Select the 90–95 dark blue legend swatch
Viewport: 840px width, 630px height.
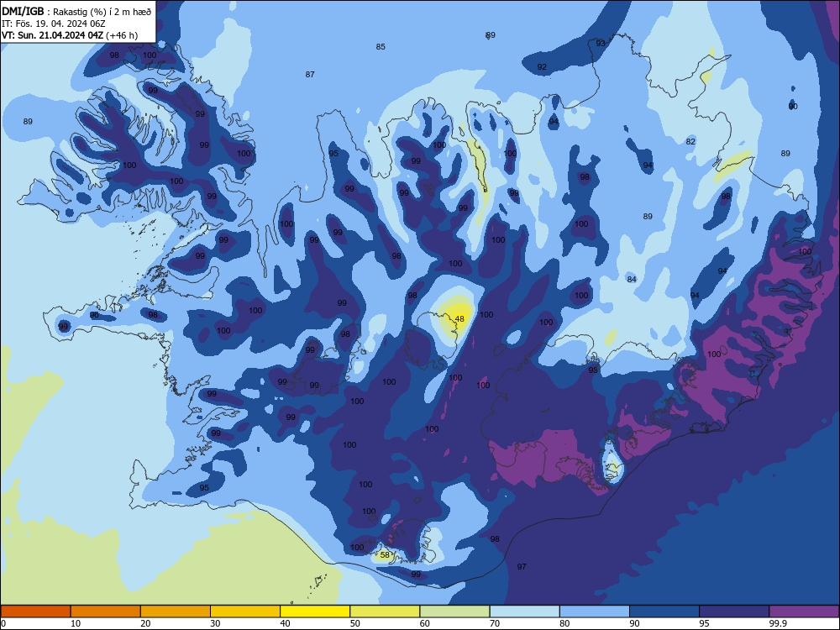[664, 612]
